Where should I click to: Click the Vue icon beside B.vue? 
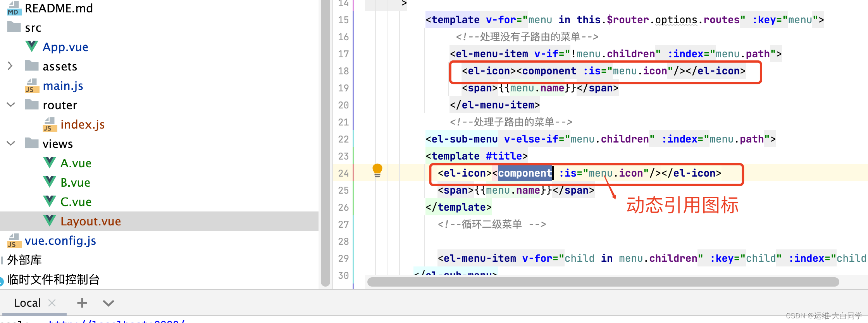(50, 182)
